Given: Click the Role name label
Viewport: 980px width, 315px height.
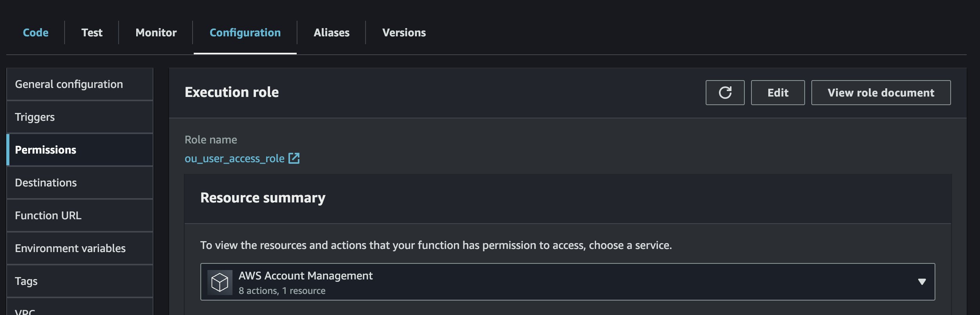Looking at the screenshot, I should 211,140.
